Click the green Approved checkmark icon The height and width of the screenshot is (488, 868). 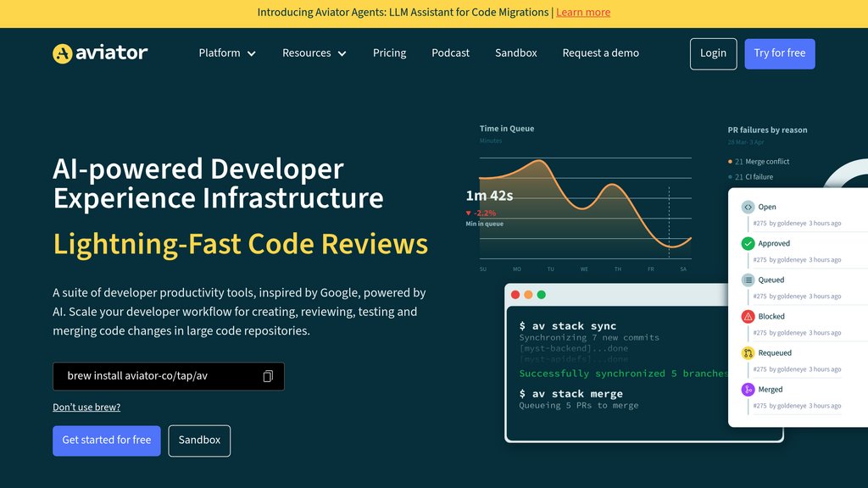coord(748,243)
